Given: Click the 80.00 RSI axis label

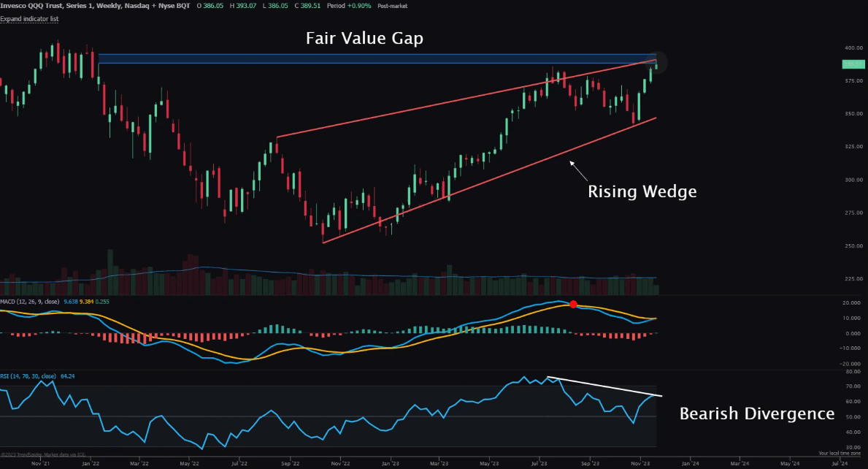Looking at the screenshot, I should (x=853, y=372).
